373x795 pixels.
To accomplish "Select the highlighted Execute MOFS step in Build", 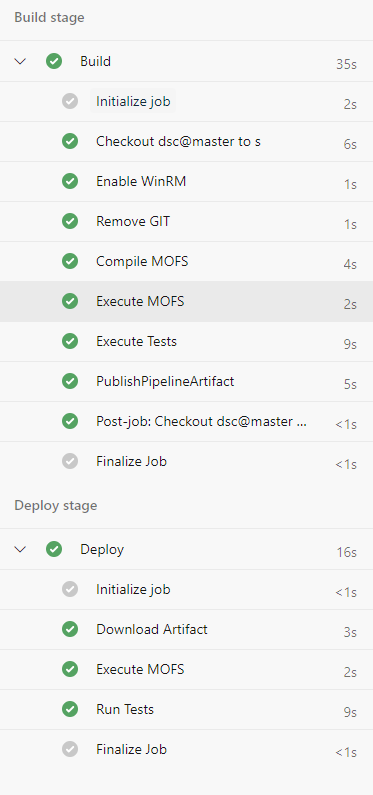I will pos(186,302).
